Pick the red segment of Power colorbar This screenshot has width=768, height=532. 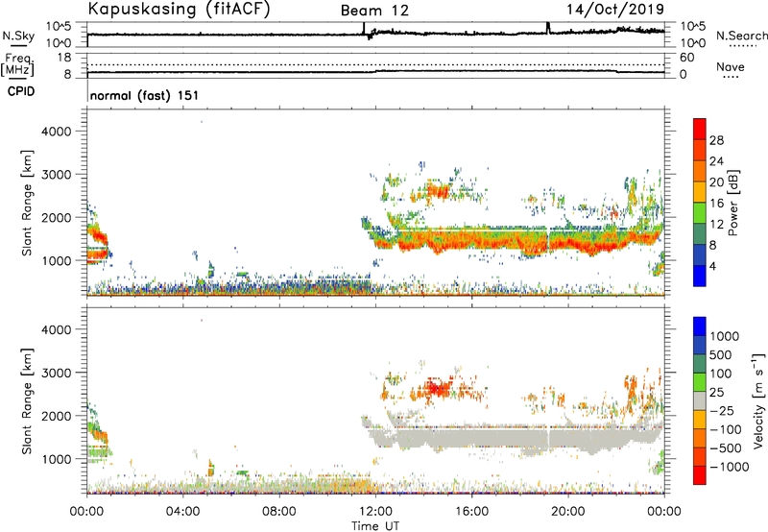tap(700, 130)
